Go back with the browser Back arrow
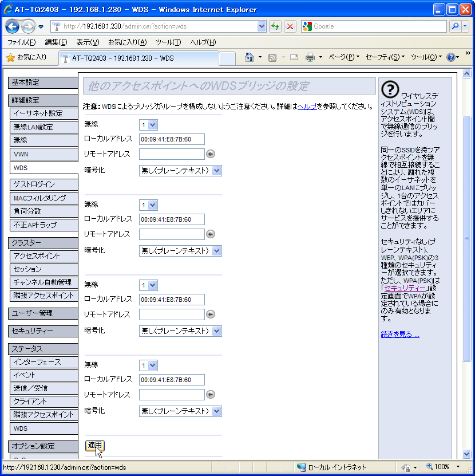Screen dimensions: 475x476 click(12, 26)
